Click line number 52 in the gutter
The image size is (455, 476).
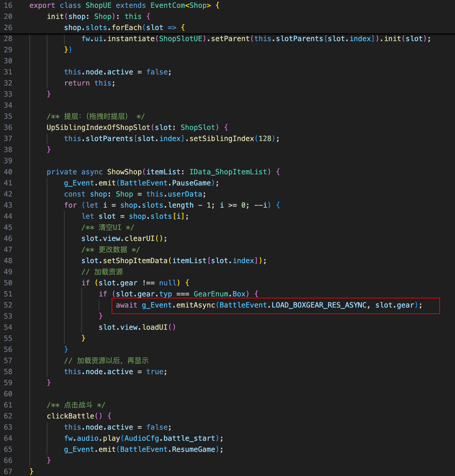[8, 305]
